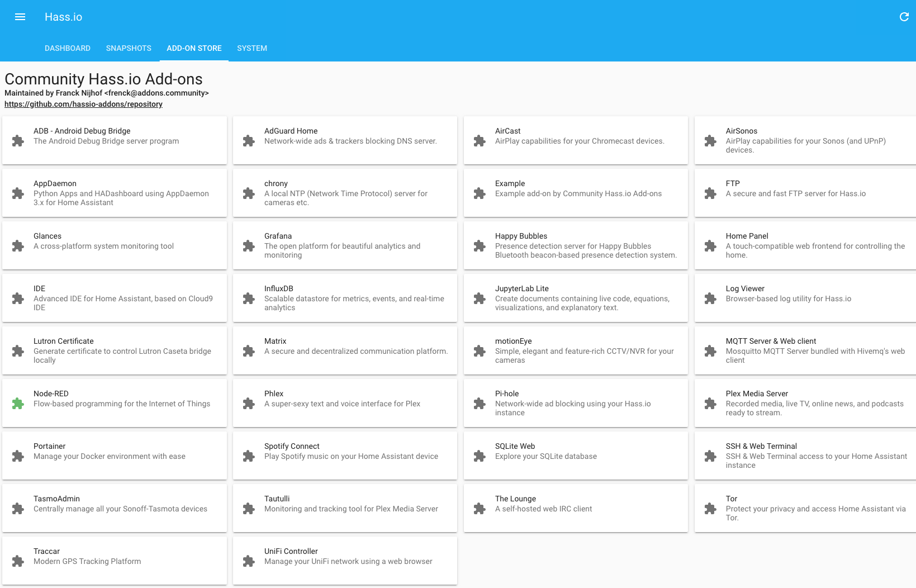916x588 pixels.
Task: Open the MQTT Server & Web client add-on
Action: (805, 350)
